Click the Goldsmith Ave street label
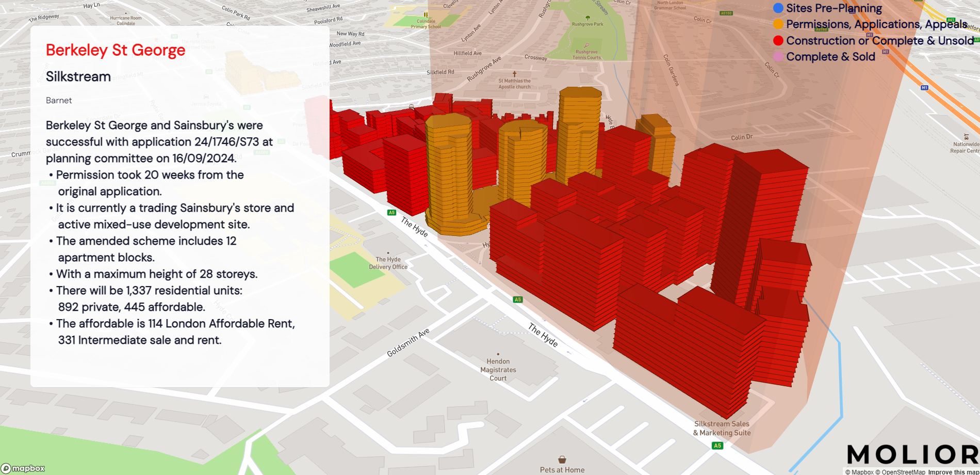 [x=408, y=343]
